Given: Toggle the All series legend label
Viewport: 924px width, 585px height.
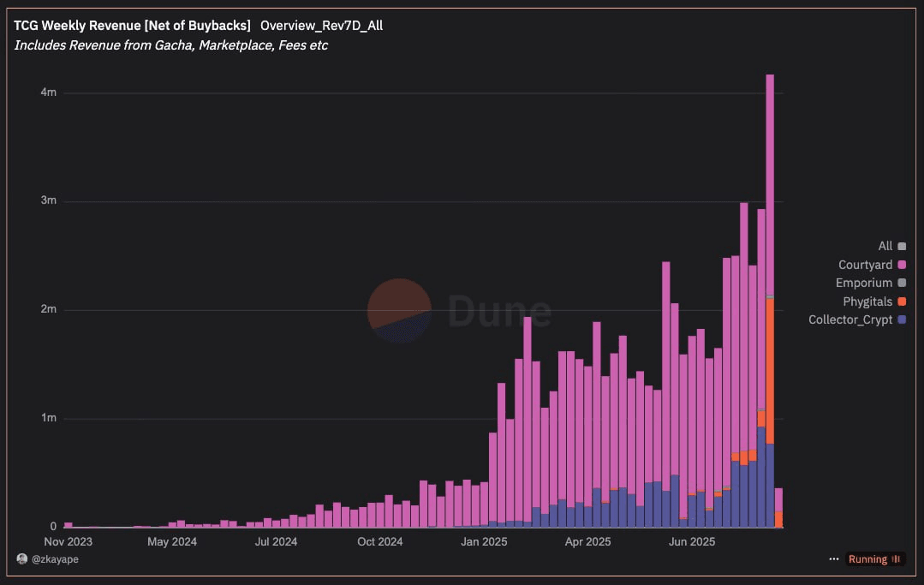Looking at the screenshot, I should (885, 247).
